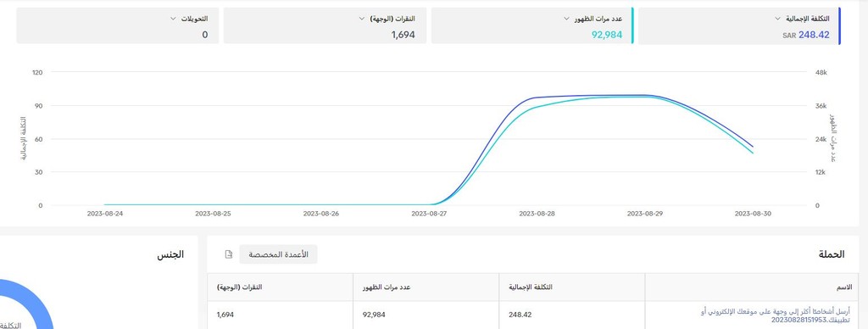Expand the التحويلات metric dropdown arrow
This screenshot has height=329, width=868.
173,19
